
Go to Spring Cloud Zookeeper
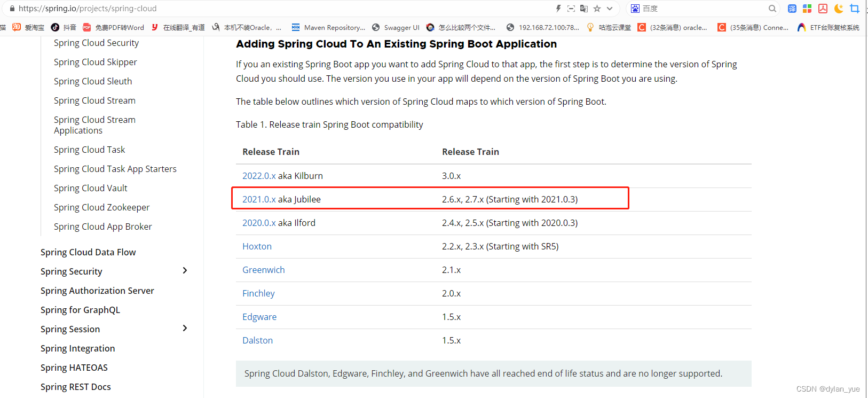coord(102,207)
